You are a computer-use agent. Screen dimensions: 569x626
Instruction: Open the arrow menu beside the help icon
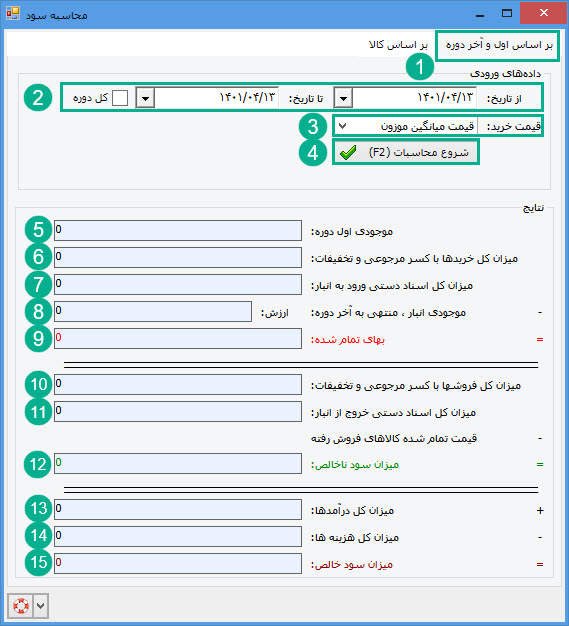click(41, 606)
